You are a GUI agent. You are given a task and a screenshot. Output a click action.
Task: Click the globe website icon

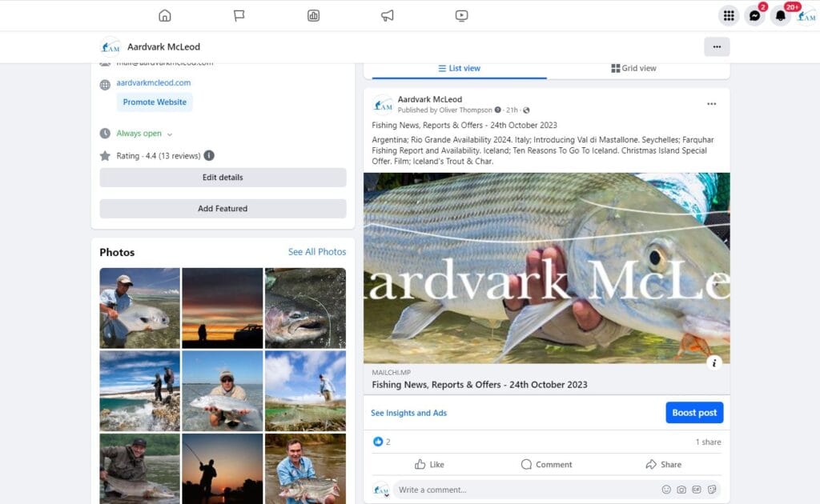(x=105, y=85)
